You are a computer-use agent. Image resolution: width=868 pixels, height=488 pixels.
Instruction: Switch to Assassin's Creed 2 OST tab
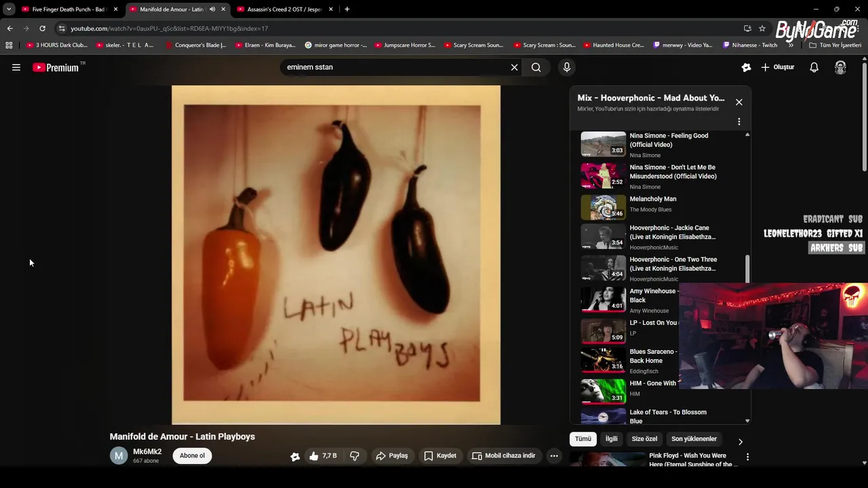point(283,9)
